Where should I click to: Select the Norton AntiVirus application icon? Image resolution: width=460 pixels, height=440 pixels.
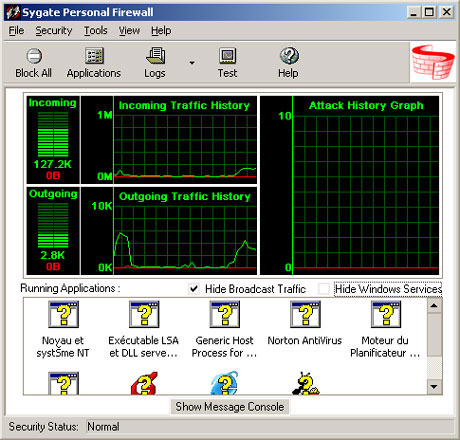point(305,314)
